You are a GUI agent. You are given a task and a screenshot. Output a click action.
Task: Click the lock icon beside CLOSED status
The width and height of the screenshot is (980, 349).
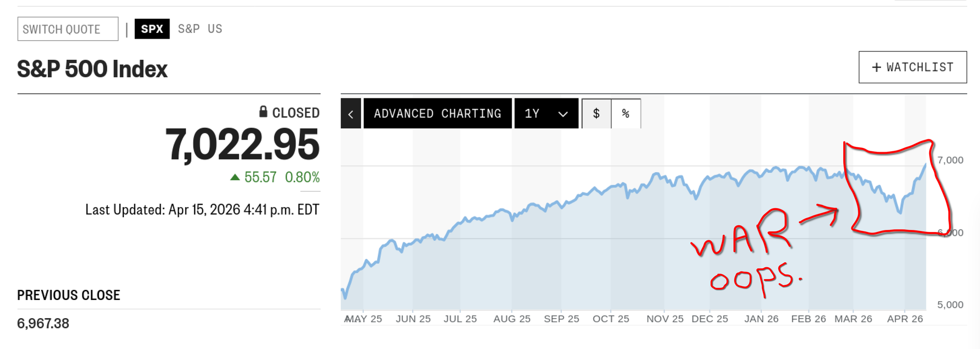point(263,112)
